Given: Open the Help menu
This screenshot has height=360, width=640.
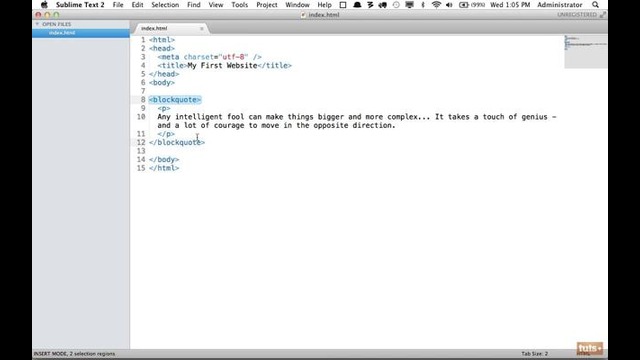Looking at the screenshot, I should [324, 5].
